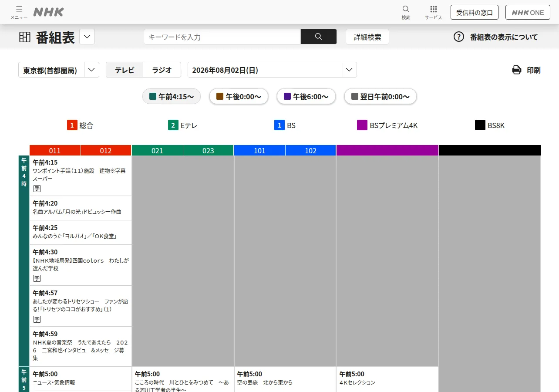
Task: Select the テレビ toggle
Action: click(x=125, y=70)
